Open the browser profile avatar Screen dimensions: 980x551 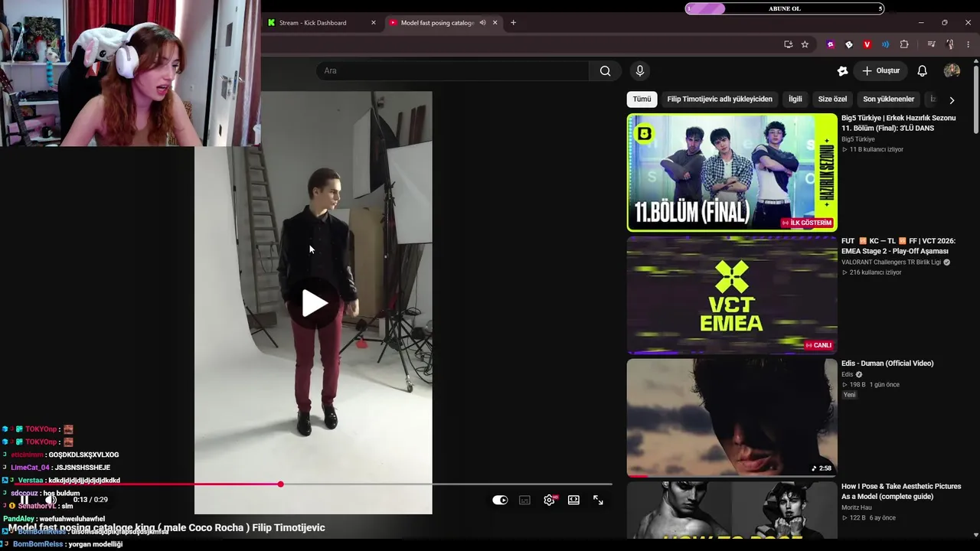pyautogui.click(x=949, y=44)
